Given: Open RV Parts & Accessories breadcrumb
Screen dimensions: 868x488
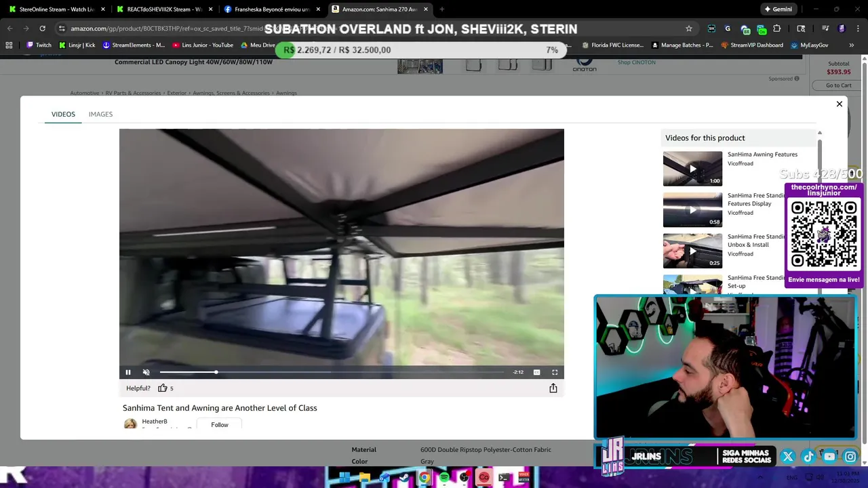Looking at the screenshot, I should [x=133, y=93].
